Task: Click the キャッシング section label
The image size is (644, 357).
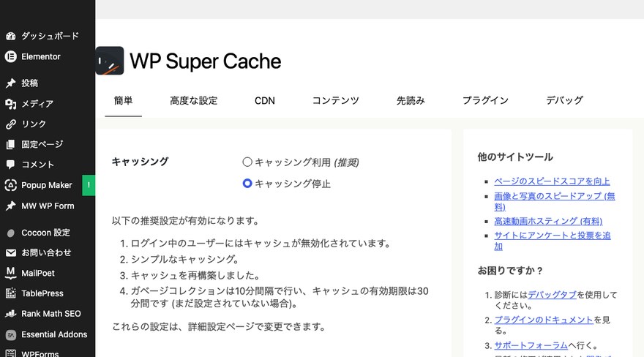Action: coord(140,162)
